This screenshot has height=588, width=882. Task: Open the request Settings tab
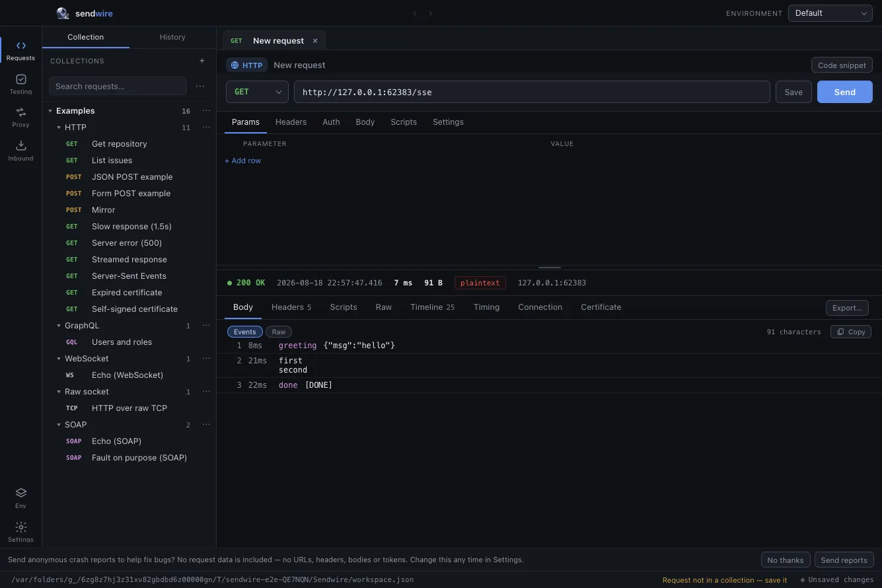pyautogui.click(x=448, y=122)
